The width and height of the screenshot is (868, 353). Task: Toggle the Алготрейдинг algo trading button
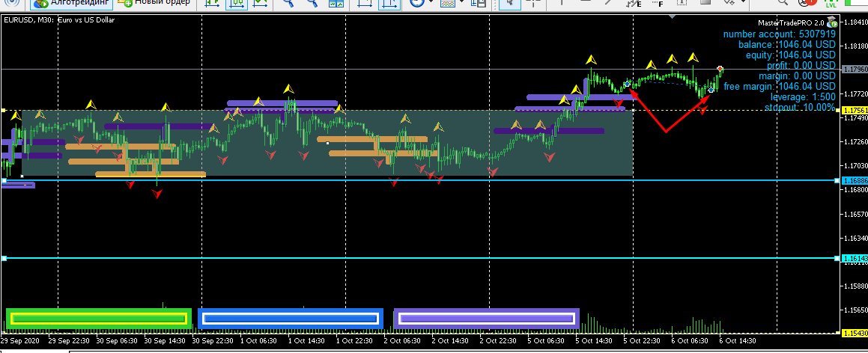[72, 3]
